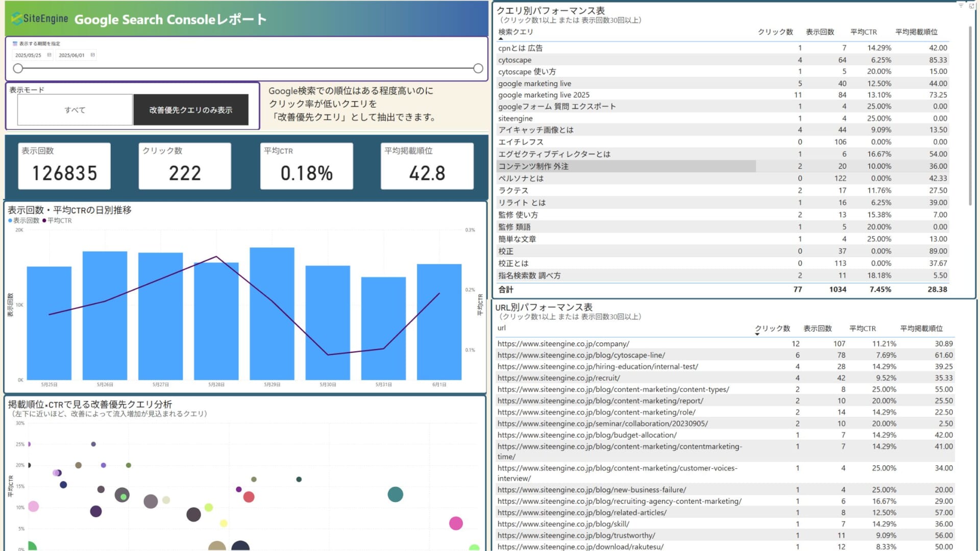Click the 平均掲載順位 42.8 card
This screenshot has width=980, height=551.
tap(427, 166)
